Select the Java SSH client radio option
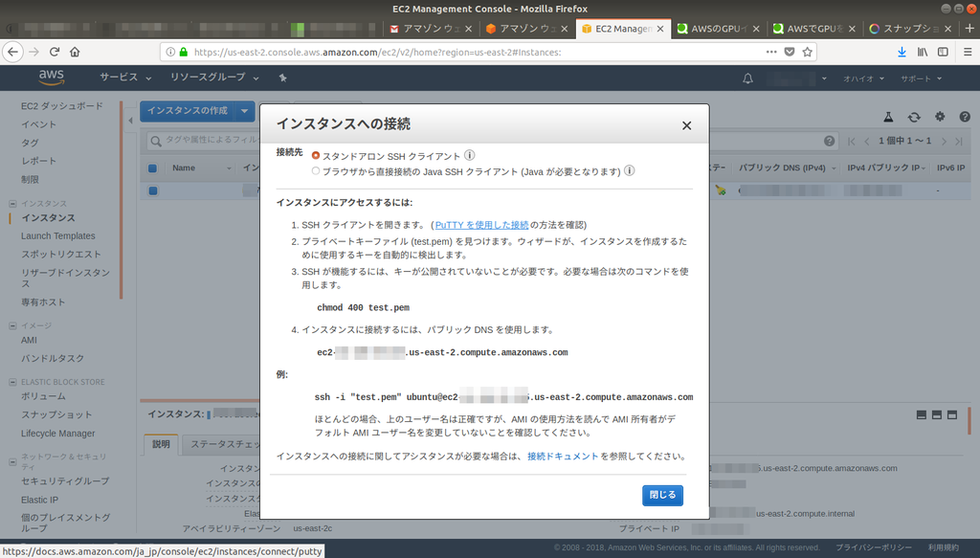The image size is (980, 558). (316, 170)
